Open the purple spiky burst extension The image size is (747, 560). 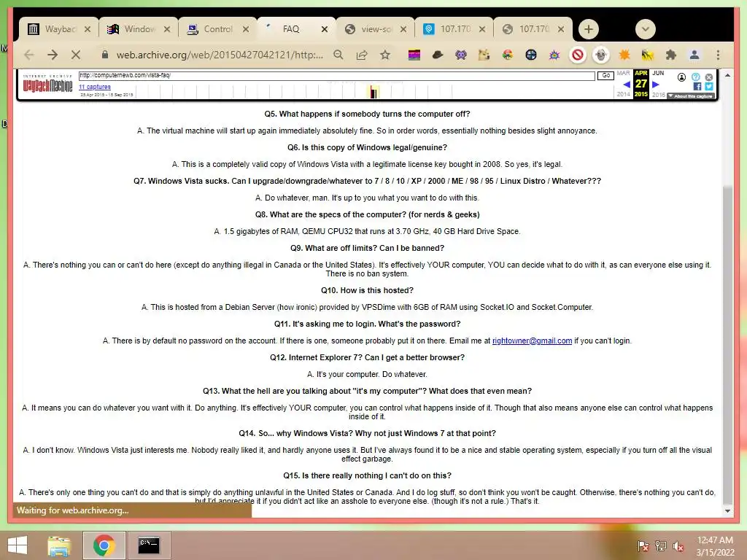[x=554, y=55]
